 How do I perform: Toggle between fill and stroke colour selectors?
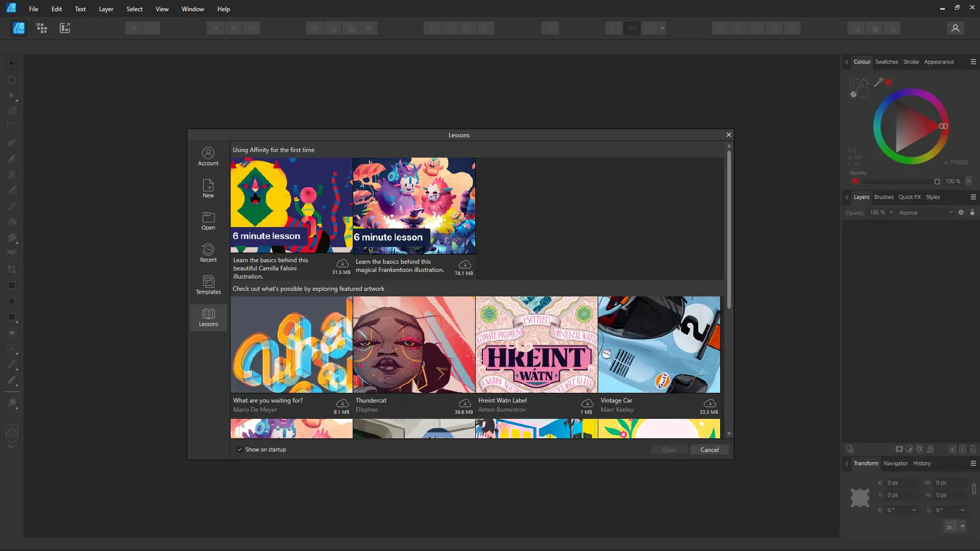click(861, 88)
